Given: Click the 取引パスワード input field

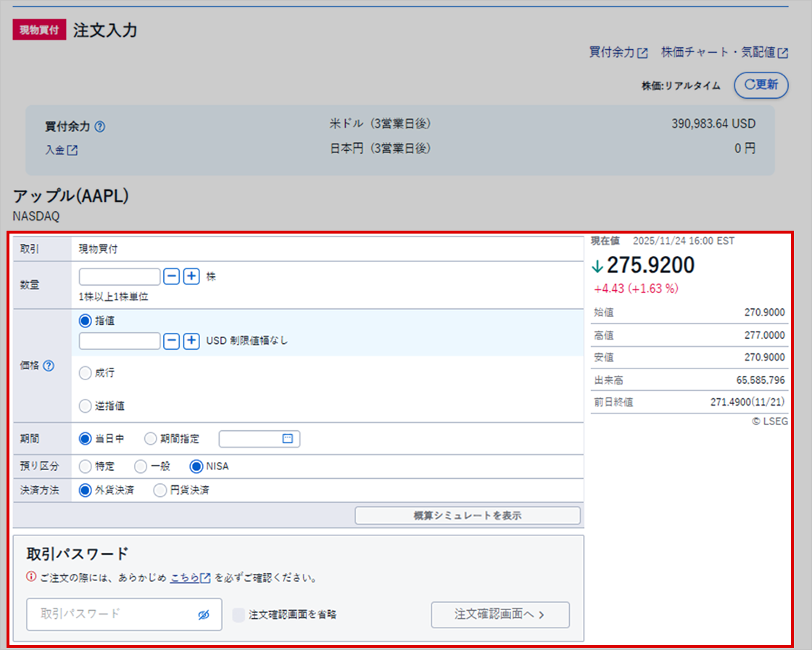Looking at the screenshot, I should (x=109, y=614).
